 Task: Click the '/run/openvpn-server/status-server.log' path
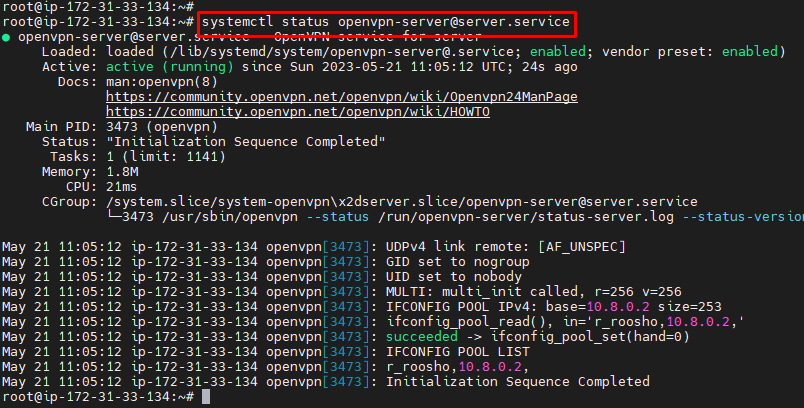[x=526, y=217]
